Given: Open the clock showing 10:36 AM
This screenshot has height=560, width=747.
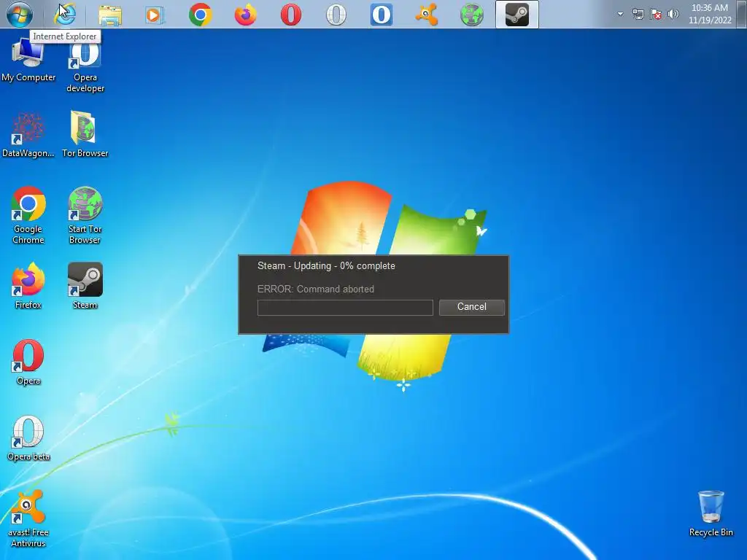Looking at the screenshot, I should click(710, 14).
